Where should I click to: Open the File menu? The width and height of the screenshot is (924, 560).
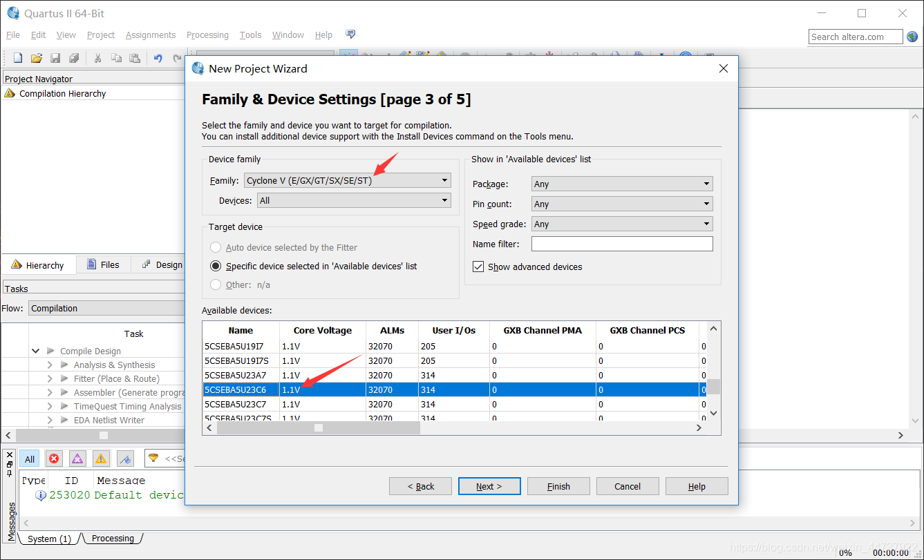[x=13, y=35]
